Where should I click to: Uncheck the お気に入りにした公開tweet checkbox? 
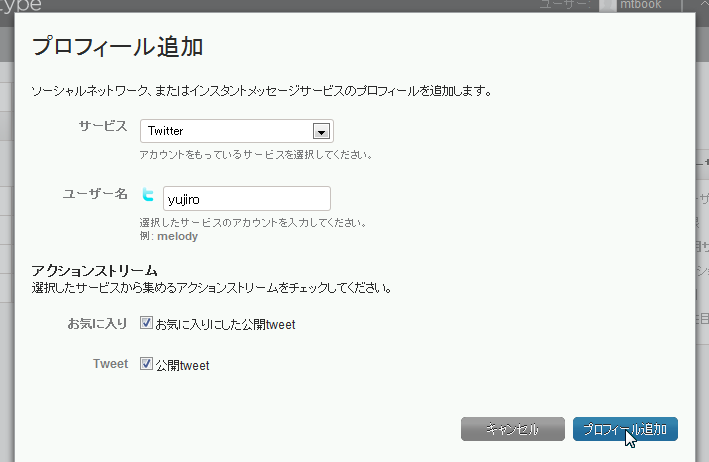tap(146, 323)
